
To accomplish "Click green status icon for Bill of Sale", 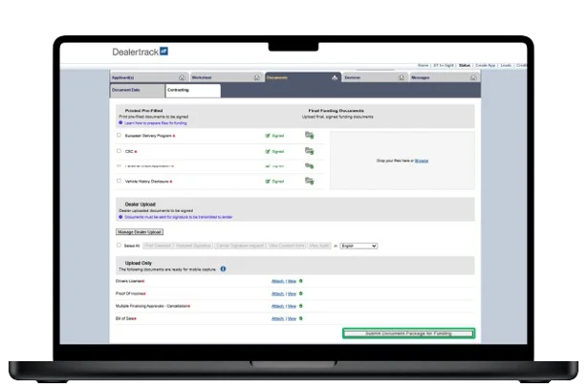I will tap(300, 318).
